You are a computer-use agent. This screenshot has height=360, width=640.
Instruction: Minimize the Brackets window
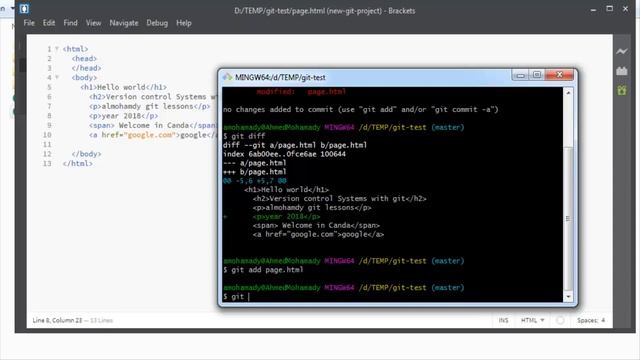(593, 9)
